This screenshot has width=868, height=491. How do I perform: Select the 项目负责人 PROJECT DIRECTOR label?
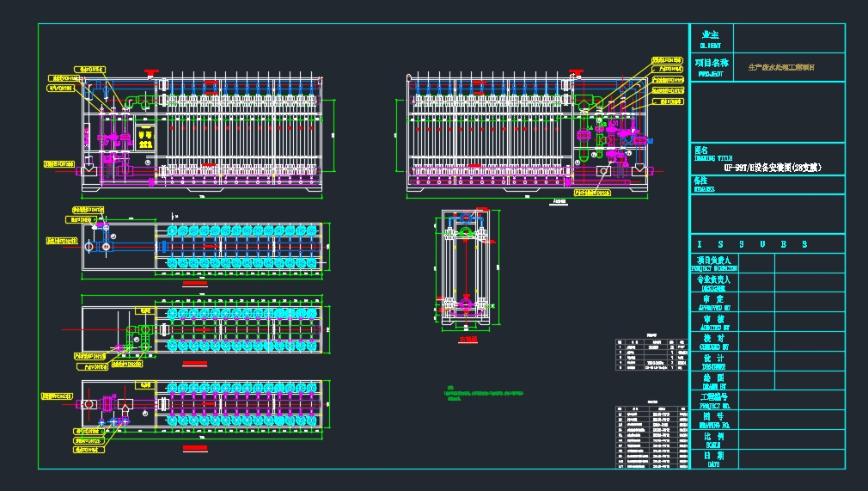click(714, 263)
